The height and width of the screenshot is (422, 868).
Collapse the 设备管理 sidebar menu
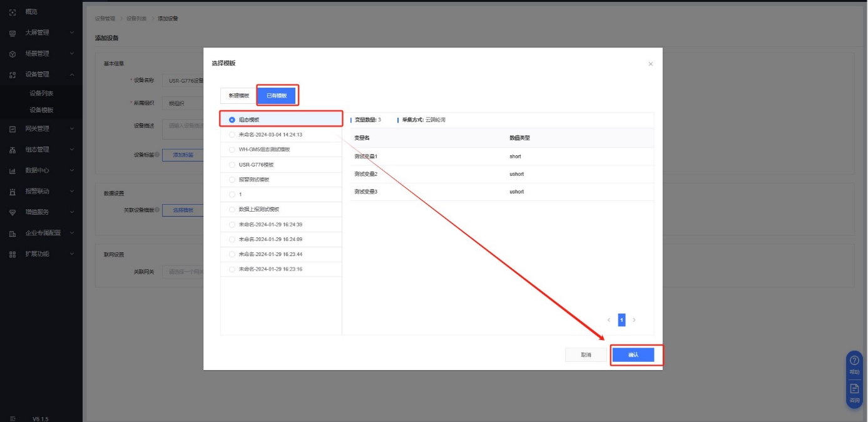[72, 75]
